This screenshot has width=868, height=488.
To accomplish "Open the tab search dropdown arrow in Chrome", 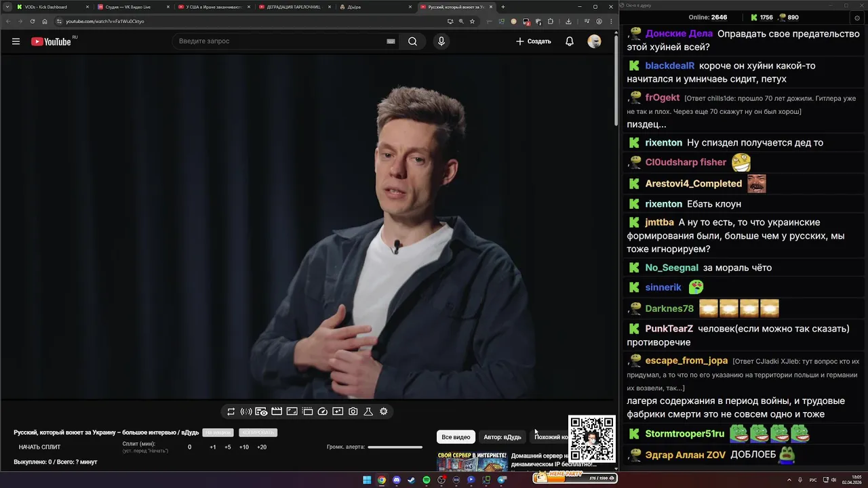I will pos(6,7).
